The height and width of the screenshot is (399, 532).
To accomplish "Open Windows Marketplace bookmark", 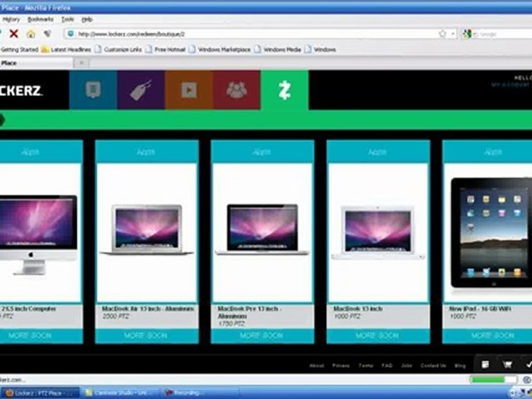I will pos(219,49).
